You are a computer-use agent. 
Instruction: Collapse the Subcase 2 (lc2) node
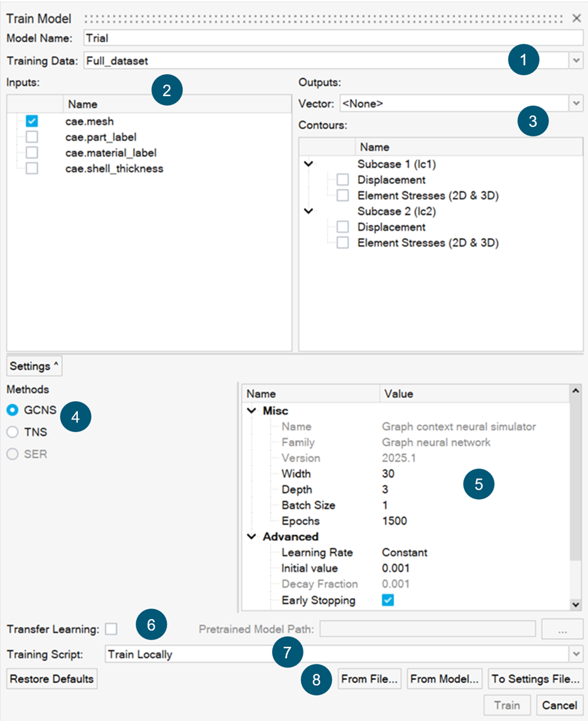click(308, 211)
